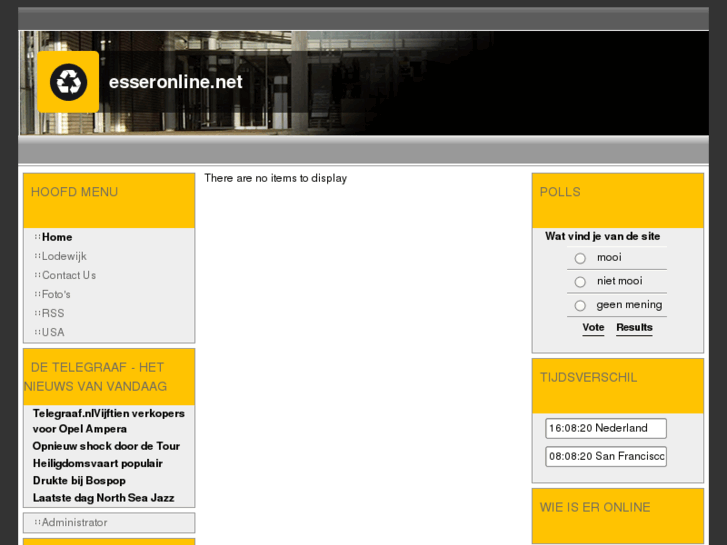View poll Results
Image resolution: width=727 pixels, height=545 pixels.
(634, 327)
